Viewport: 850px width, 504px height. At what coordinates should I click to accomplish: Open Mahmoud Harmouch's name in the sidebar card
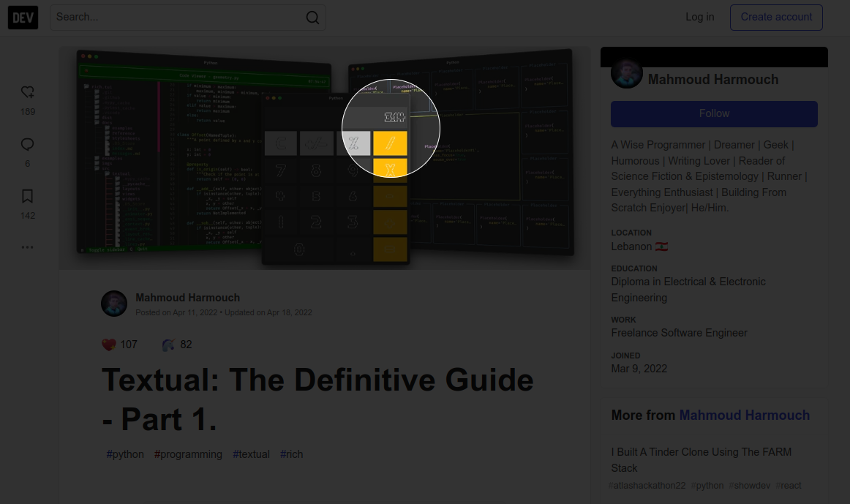(713, 80)
